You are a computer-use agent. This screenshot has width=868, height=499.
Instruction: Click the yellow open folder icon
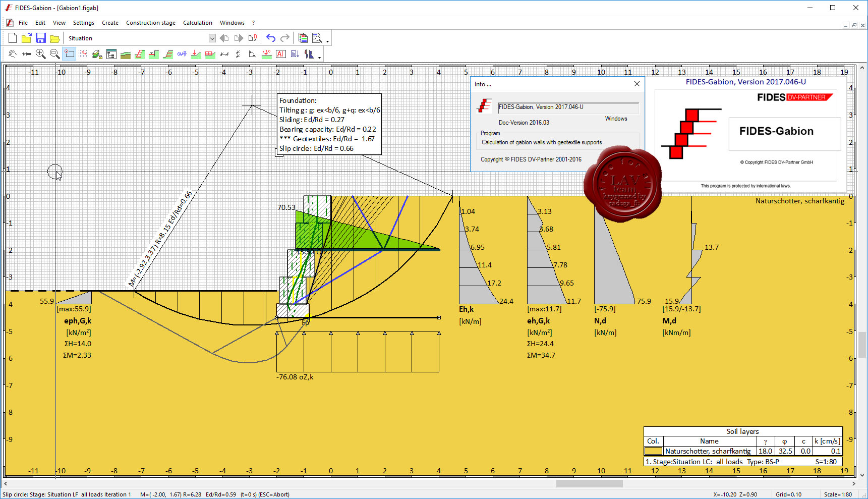tap(55, 38)
